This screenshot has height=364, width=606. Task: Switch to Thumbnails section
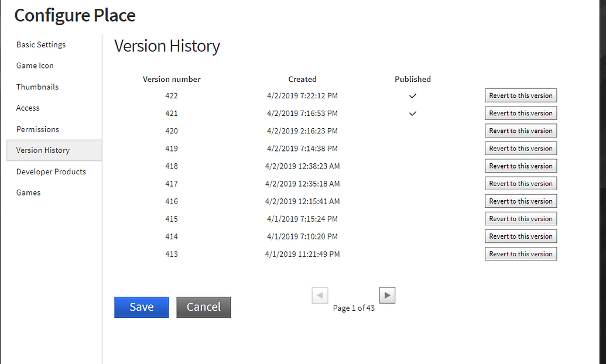click(x=37, y=87)
